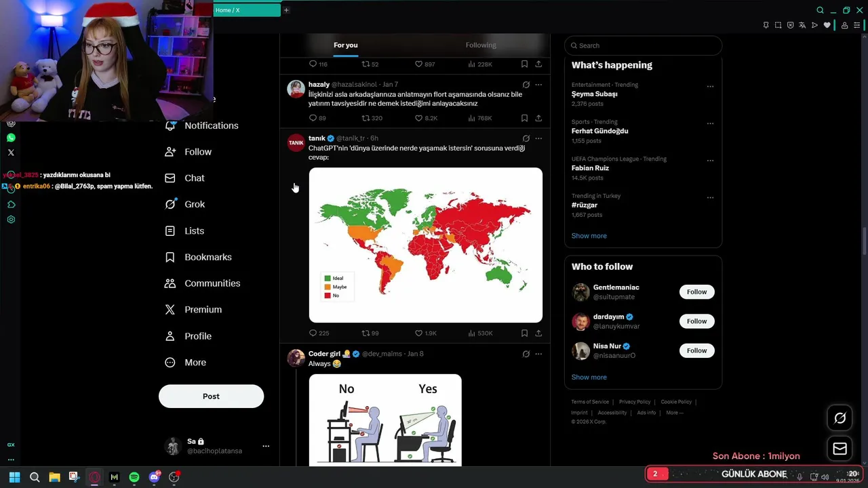Open Lists in X sidebar

tap(184, 230)
